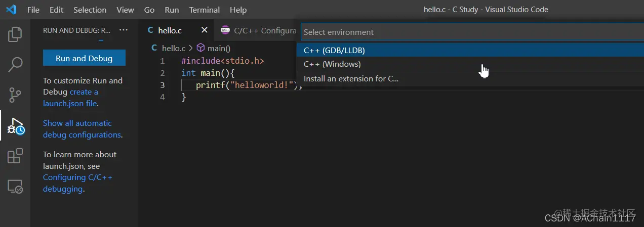Click the 'int main(){' code line
Image resolution: width=644 pixels, height=227 pixels.
[208, 73]
